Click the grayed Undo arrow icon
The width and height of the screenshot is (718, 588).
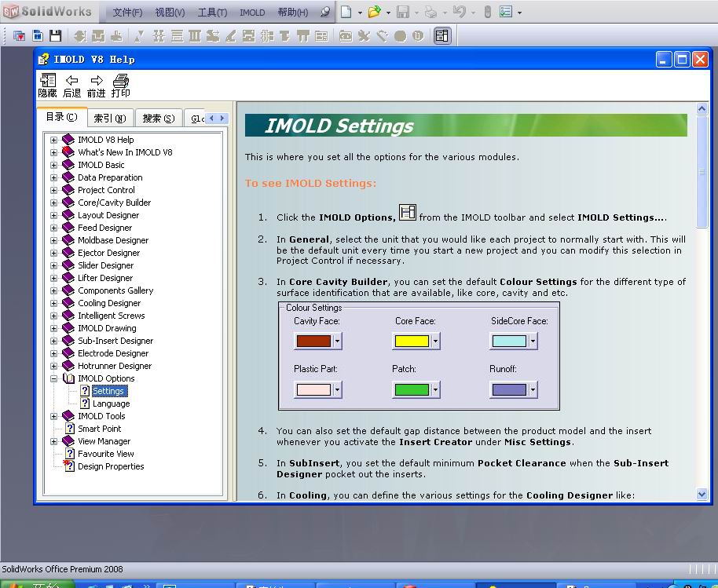459,12
